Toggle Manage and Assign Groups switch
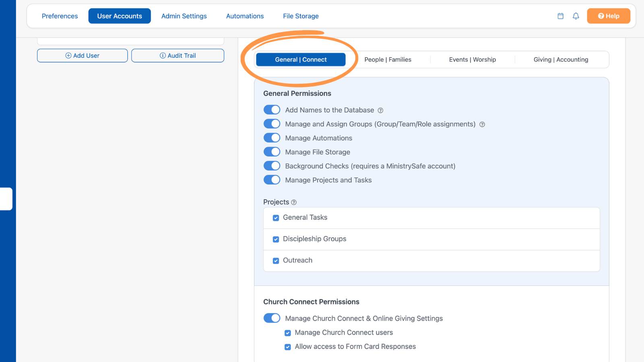The width and height of the screenshot is (644, 362). [272, 124]
